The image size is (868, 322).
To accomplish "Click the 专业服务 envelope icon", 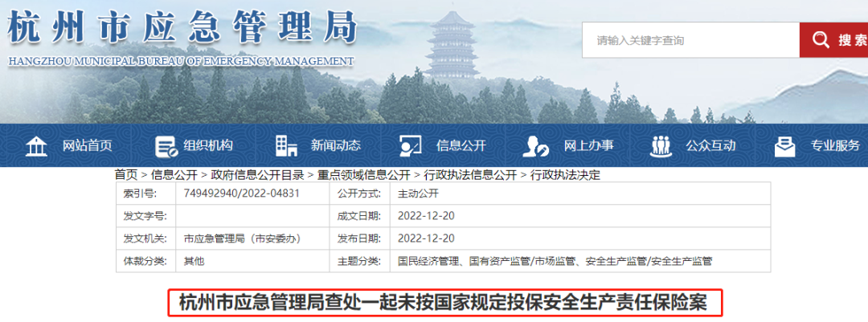I will 785,146.
